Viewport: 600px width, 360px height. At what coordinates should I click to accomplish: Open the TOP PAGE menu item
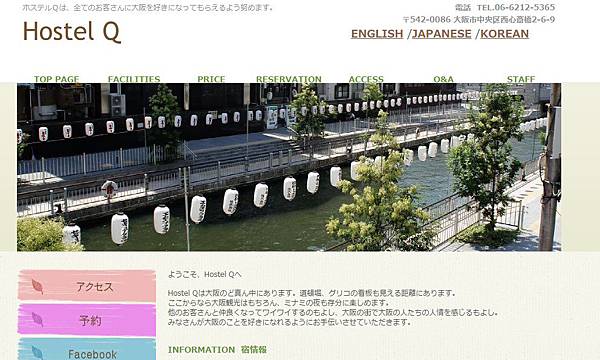point(56,79)
